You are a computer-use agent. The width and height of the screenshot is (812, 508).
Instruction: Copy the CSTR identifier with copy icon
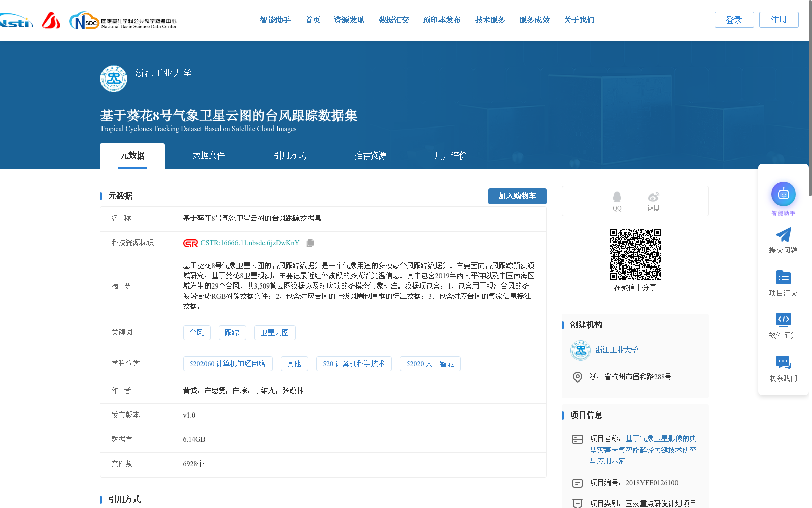(310, 243)
